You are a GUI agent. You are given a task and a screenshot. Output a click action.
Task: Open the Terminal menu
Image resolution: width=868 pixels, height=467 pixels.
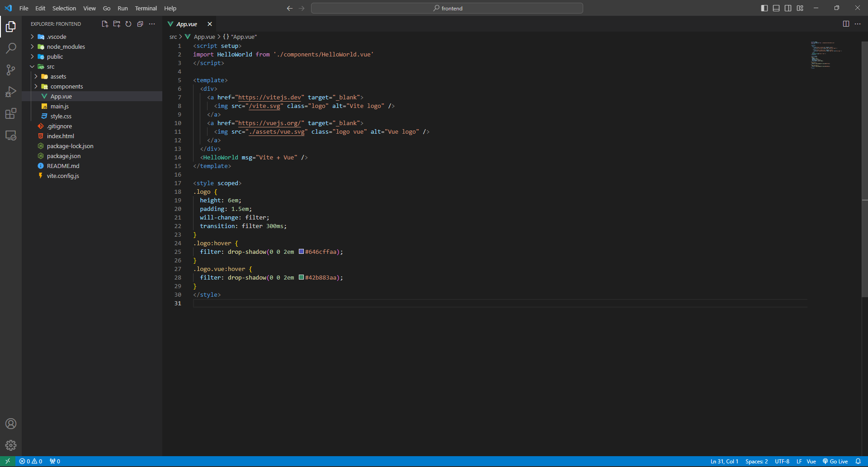(146, 8)
